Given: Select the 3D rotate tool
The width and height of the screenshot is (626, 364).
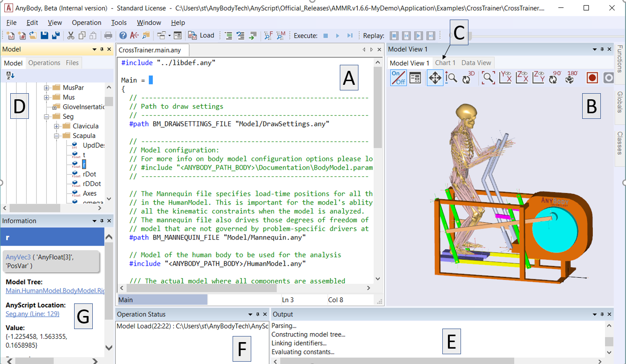Looking at the screenshot, I should [468, 78].
